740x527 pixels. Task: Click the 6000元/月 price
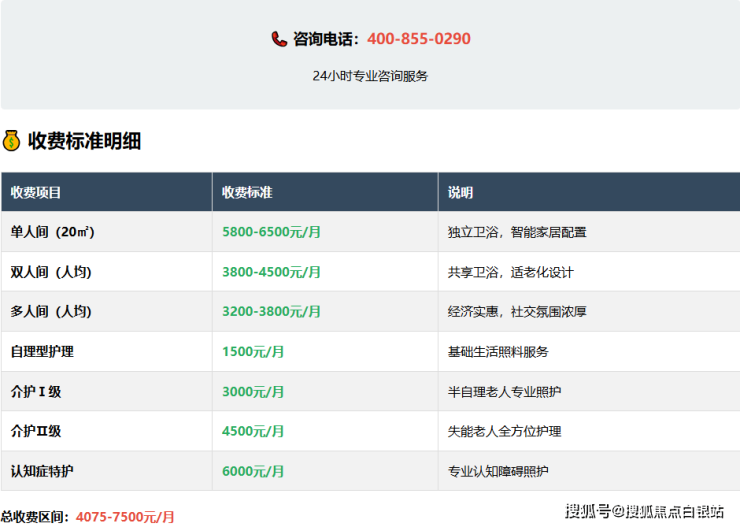pos(253,471)
